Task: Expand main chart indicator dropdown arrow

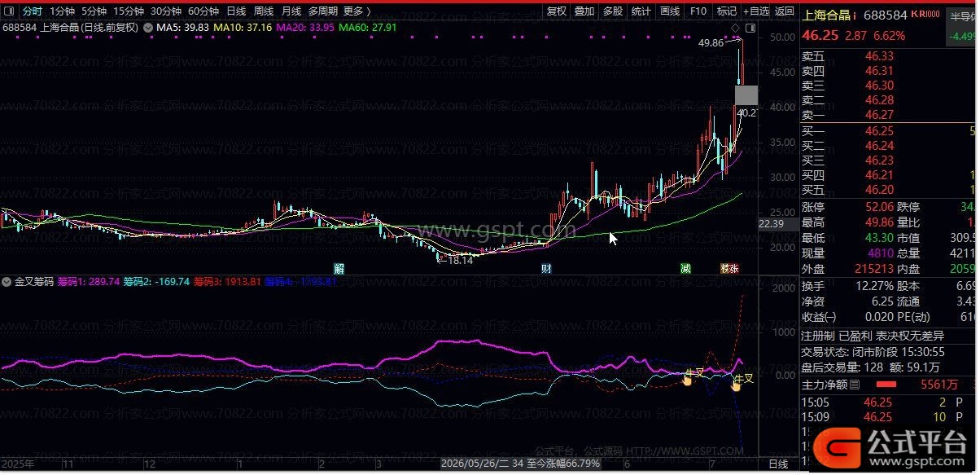Action: click(147, 28)
